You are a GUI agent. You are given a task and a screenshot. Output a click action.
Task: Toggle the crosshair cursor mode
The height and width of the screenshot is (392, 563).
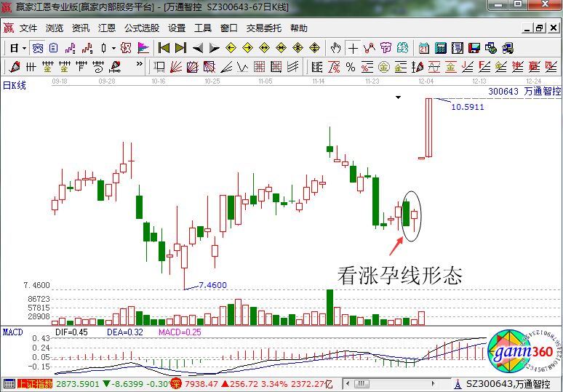[353, 48]
